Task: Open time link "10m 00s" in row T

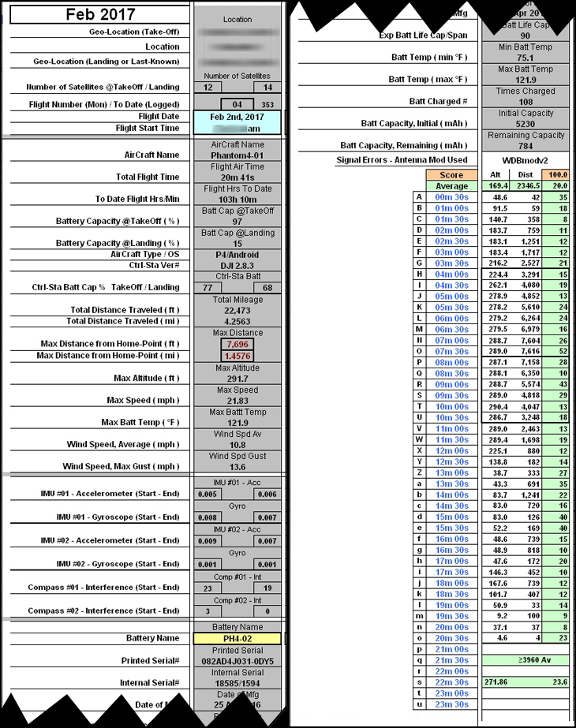Action: coord(451,407)
